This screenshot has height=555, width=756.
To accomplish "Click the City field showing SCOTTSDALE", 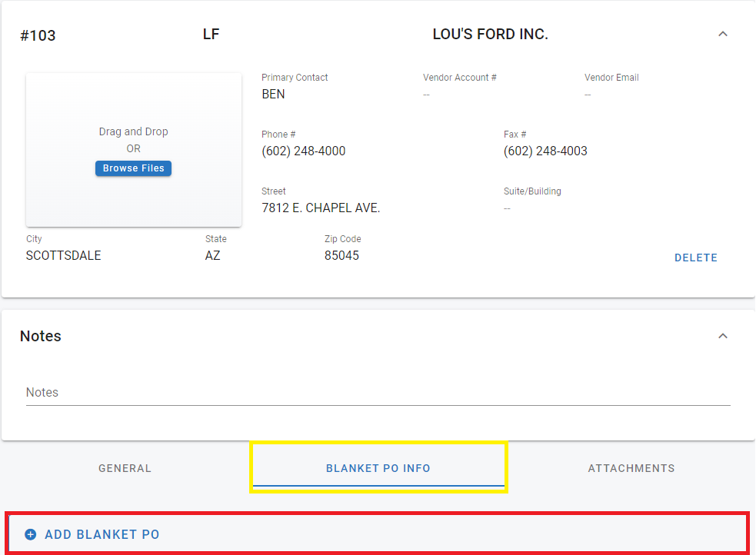I will 64,256.
